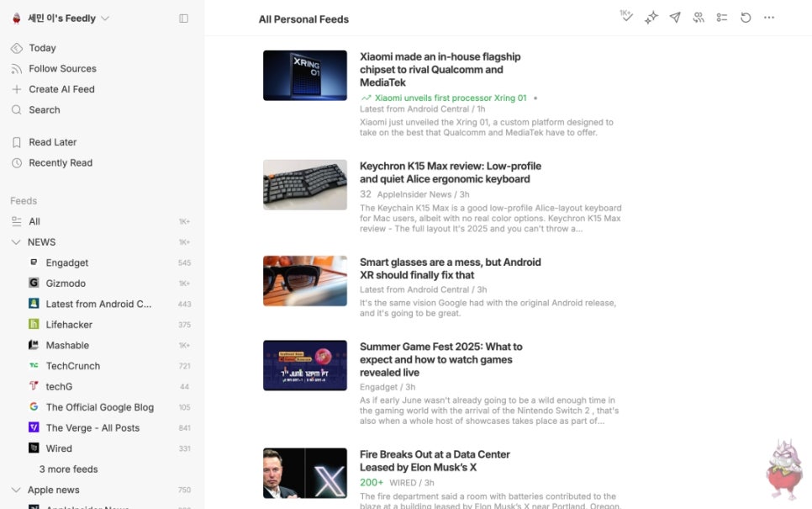
Task: Open Fire Breaks Out at Data Center article
Action: pyautogui.click(x=435, y=461)
